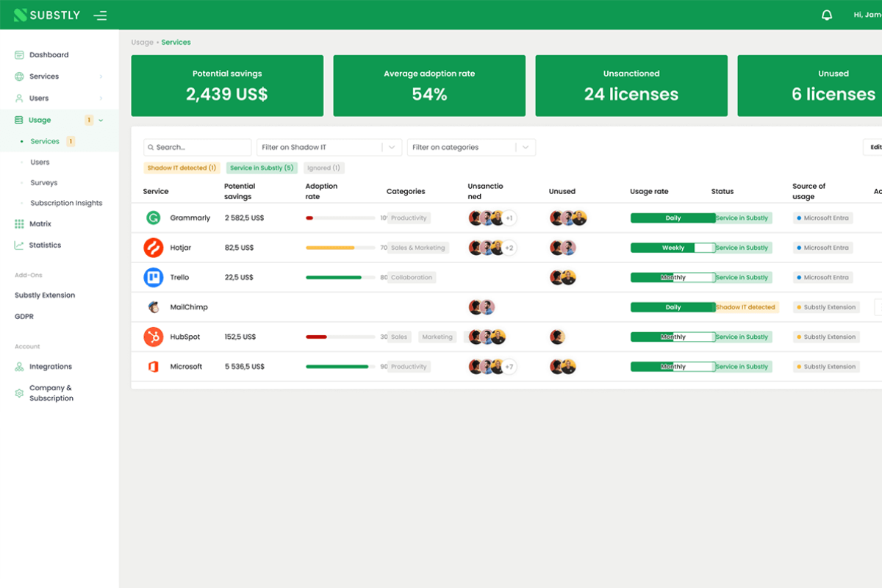Open Subscription Insights submenu item
The width and height of the screenshot is (882, 588).
[66, 204]
